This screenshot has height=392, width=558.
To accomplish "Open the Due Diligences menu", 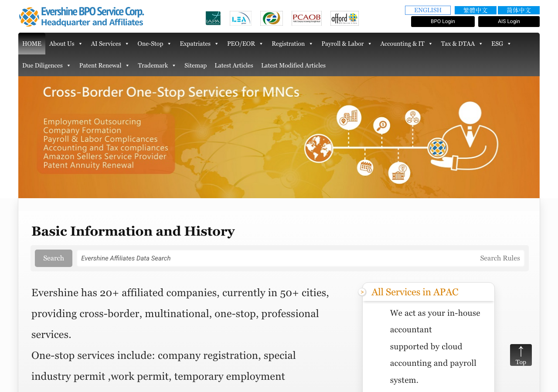I will click(47, 65).
